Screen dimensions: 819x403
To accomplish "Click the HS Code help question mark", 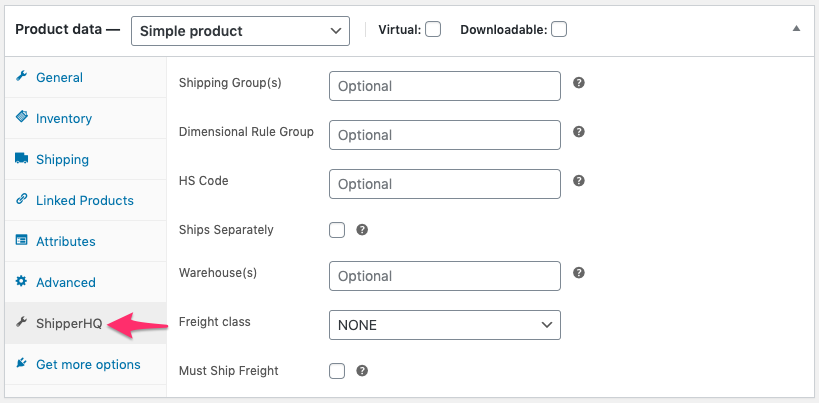I will click(579, 181).
